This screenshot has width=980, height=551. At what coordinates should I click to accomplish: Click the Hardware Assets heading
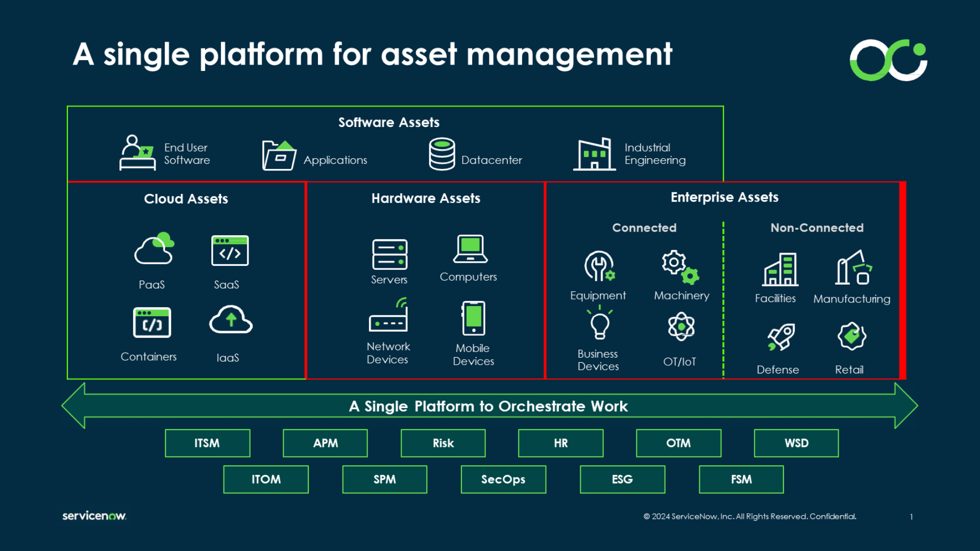point(426,198)
